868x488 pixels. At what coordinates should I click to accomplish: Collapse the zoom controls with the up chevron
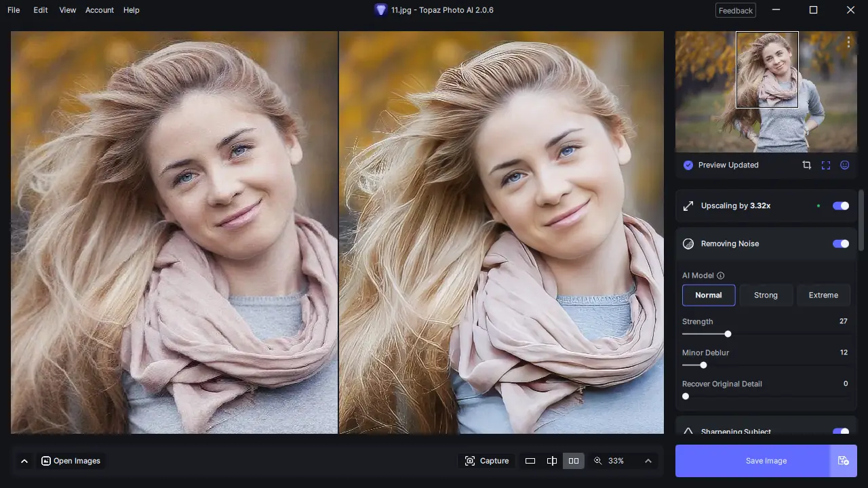pyautogui.click(x=648, y=461)
